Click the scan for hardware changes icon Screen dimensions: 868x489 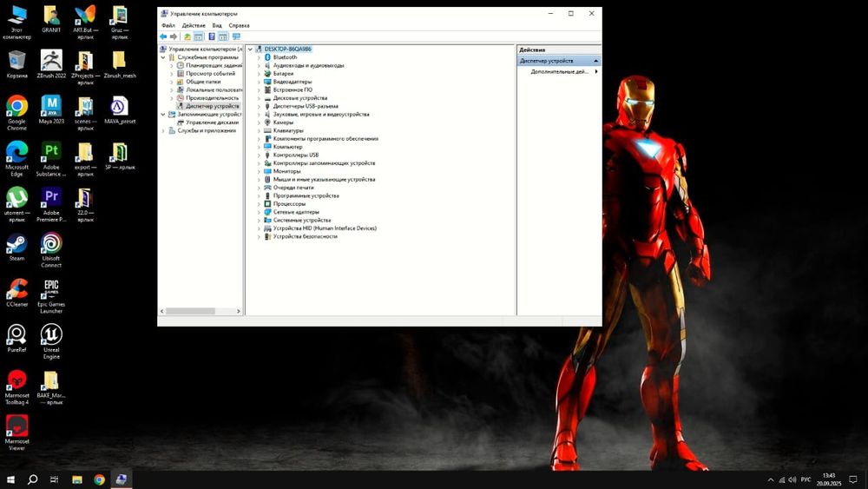[x=236, y=36]
